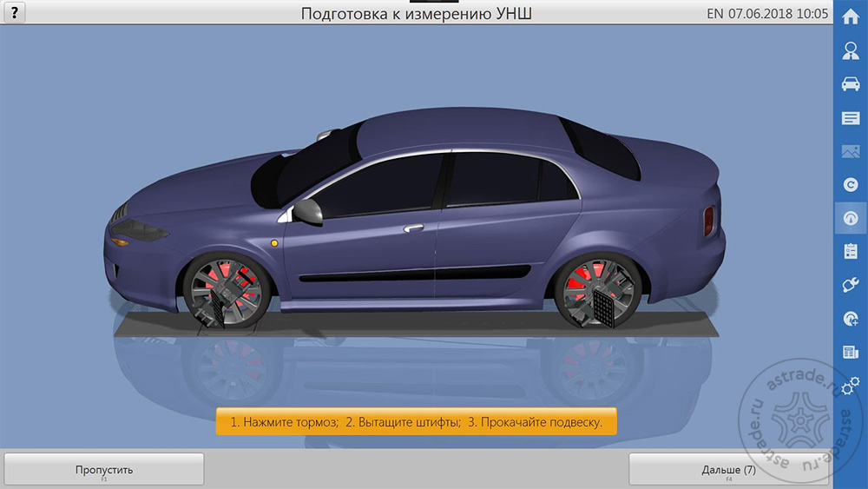Click the title Подготовка к измерению УНШ
The height and width of the screenshot is (489, 868).
pos(417,13)
